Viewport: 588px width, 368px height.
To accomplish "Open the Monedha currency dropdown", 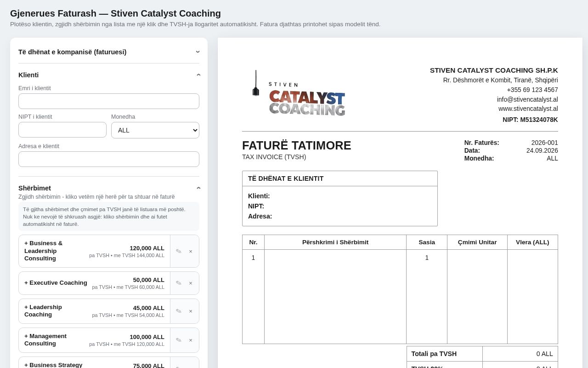I will point(155,130).
